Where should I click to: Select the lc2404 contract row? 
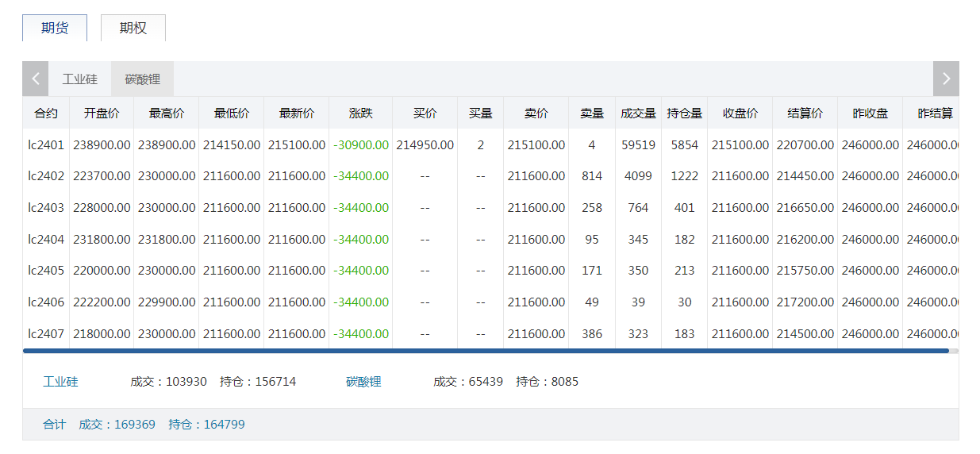click(46, 239)
